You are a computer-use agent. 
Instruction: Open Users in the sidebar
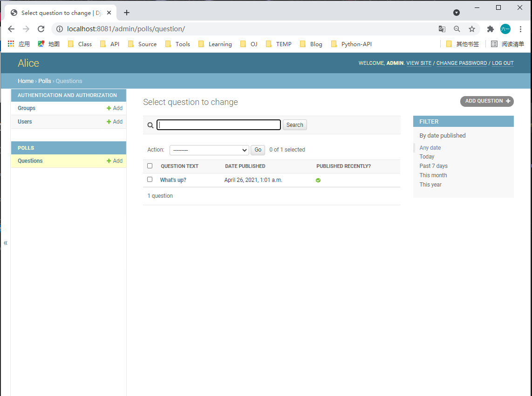click(25, 122)
